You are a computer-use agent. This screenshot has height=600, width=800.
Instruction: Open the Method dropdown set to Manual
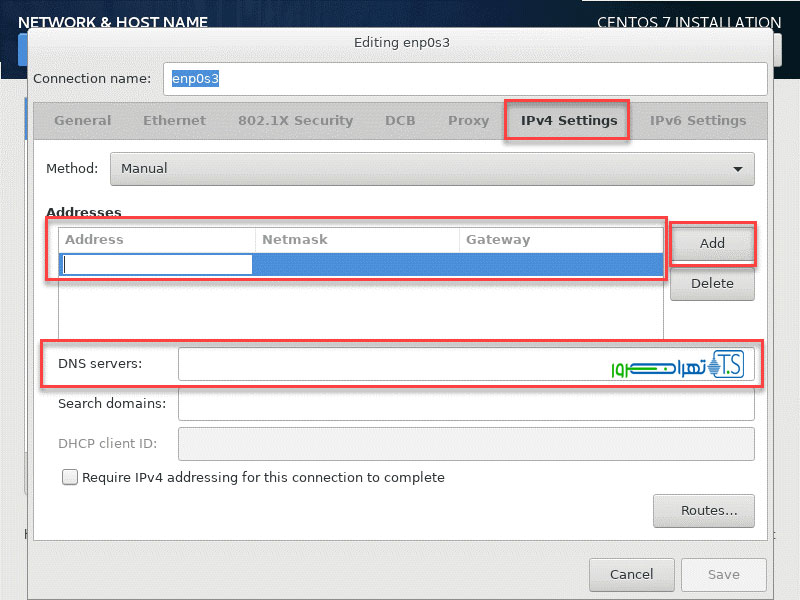click(x=432, y=169)
